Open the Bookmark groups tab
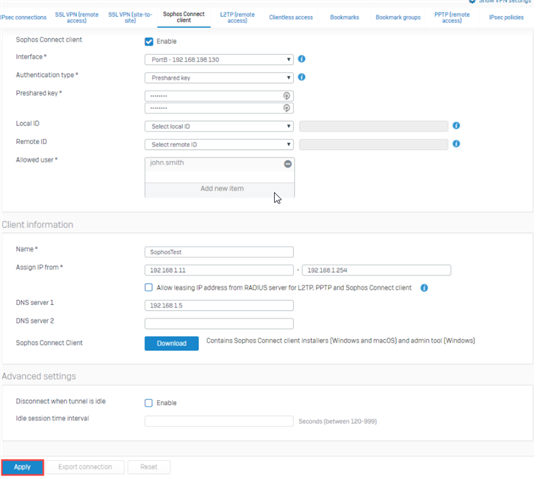The width and height of the screenshot is (554, 479). [398, 17]
